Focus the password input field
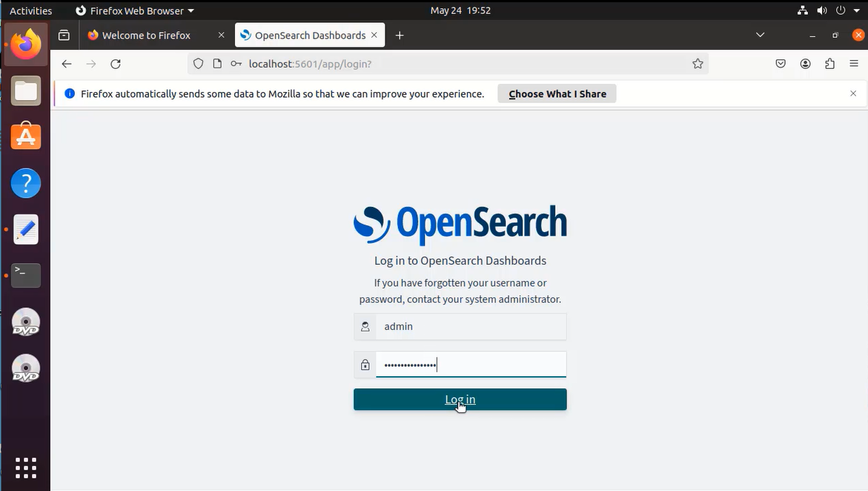This screenshot has width=868, height=491. (x=471, y=365)
